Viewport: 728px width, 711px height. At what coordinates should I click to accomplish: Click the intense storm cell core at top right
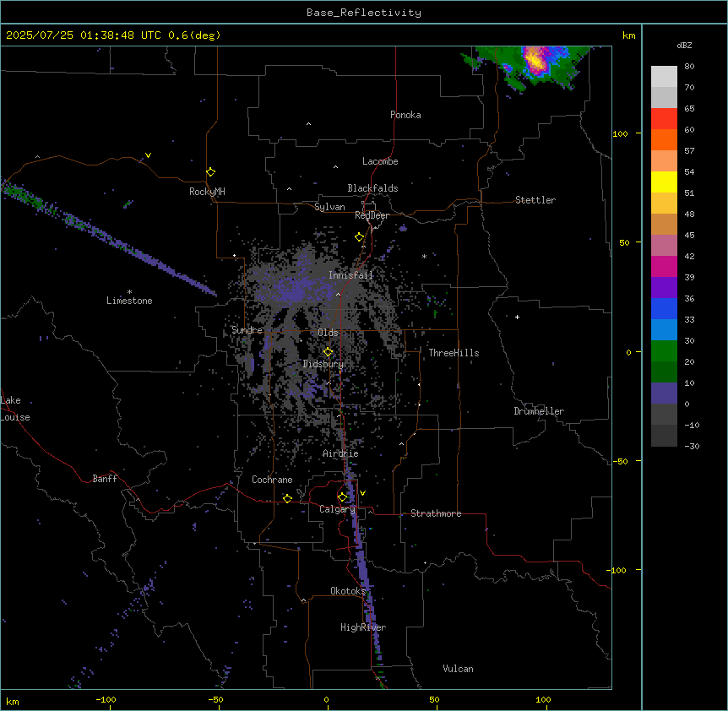pyautogui.click(x=535, y=61)
